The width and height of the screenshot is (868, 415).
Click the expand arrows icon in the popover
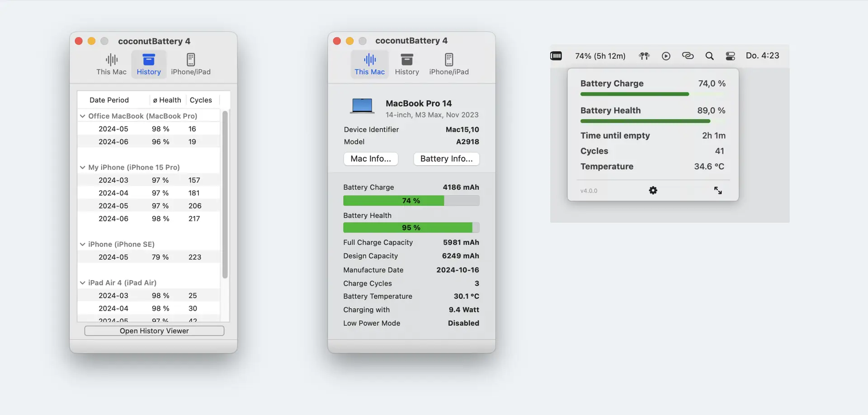point(718,191)
